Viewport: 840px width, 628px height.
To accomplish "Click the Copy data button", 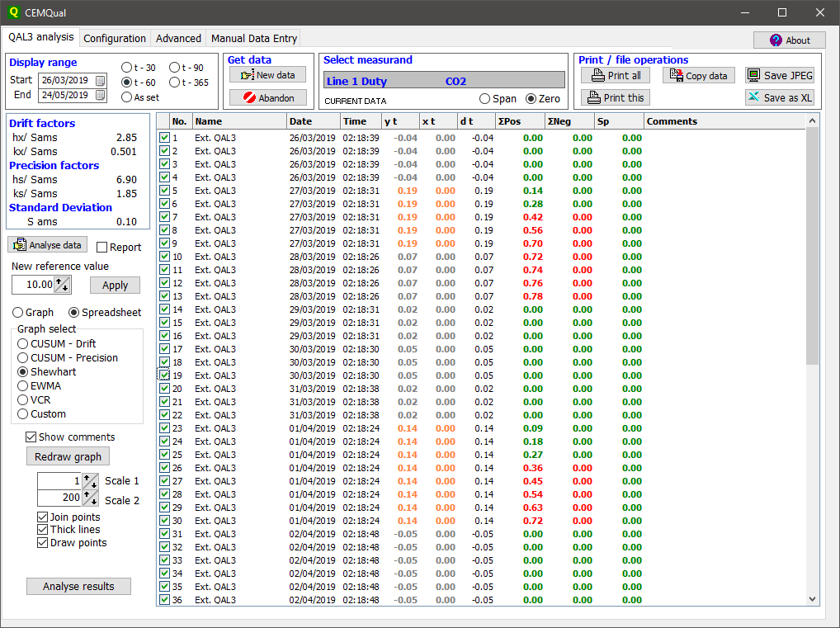I will coord(698,75).
